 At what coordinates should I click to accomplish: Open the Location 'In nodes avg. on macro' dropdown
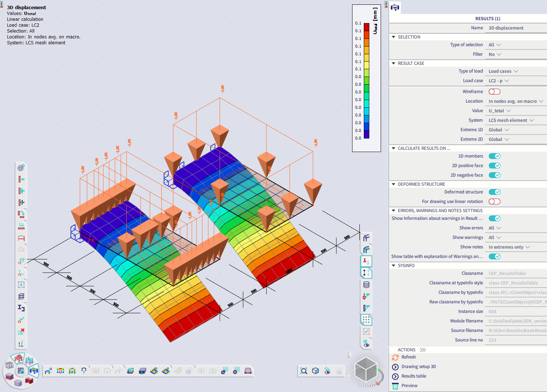(x=515, y=101)
